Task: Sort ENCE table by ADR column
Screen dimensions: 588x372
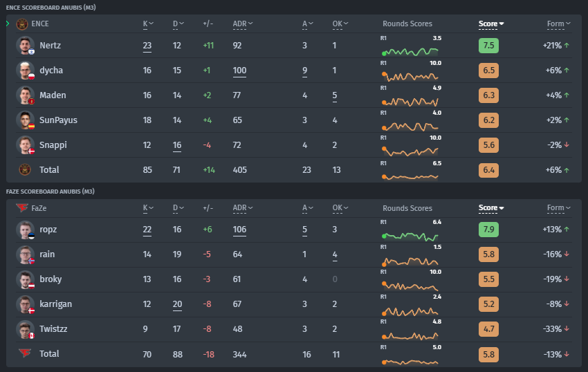Action: coord(243,24)
